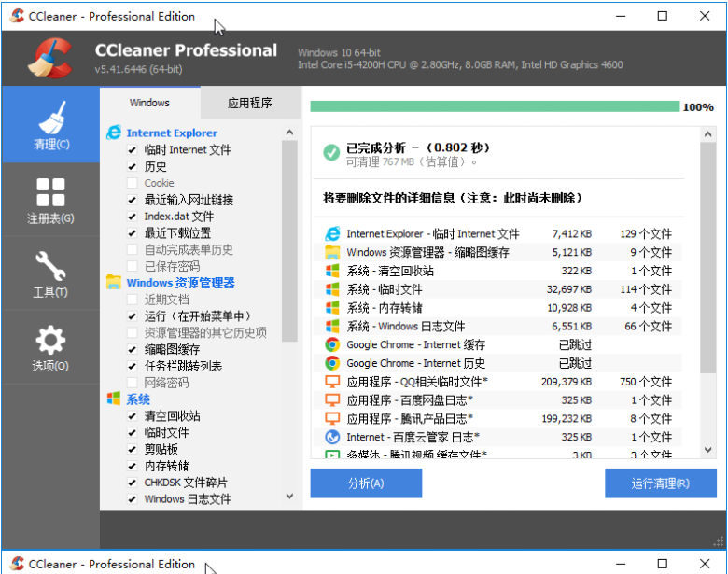The width and height of the screenshot is (728, 574).
Task: Select 应用程序 - QQ相关临时文件* row text
Action: coord(417,382)
